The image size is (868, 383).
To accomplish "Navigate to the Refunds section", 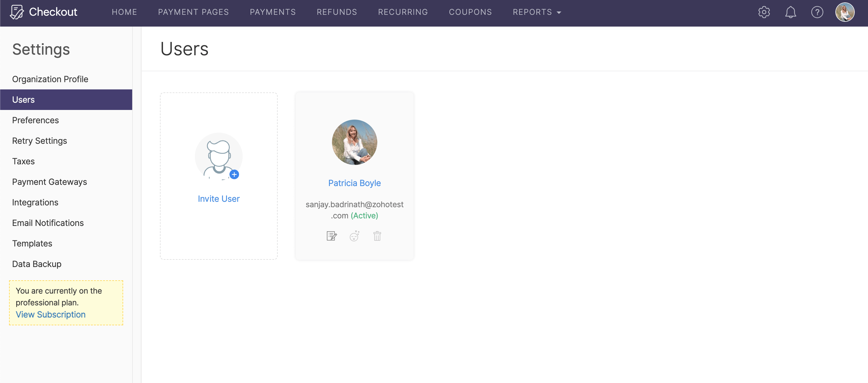I will 337,12.
